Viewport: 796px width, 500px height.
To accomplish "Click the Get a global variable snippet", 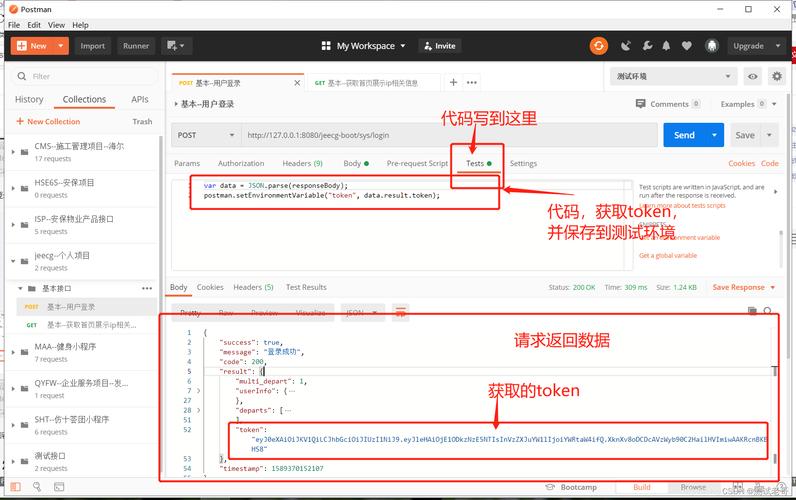I will point(668,255).
